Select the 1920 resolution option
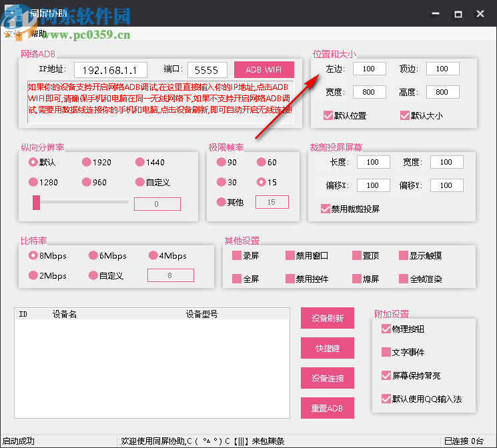Viewport: 497px width, 448px height. 87,162
